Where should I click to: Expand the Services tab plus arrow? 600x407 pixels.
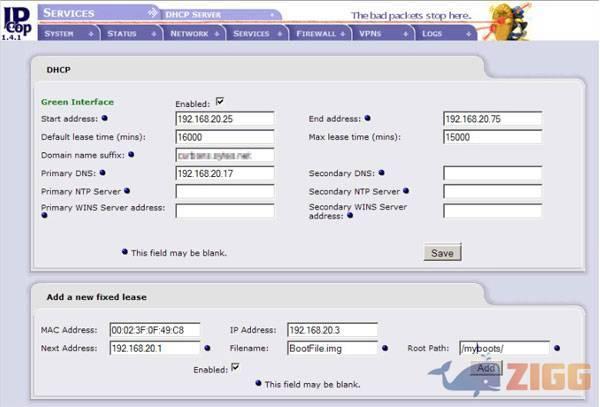tap(280, 34)
